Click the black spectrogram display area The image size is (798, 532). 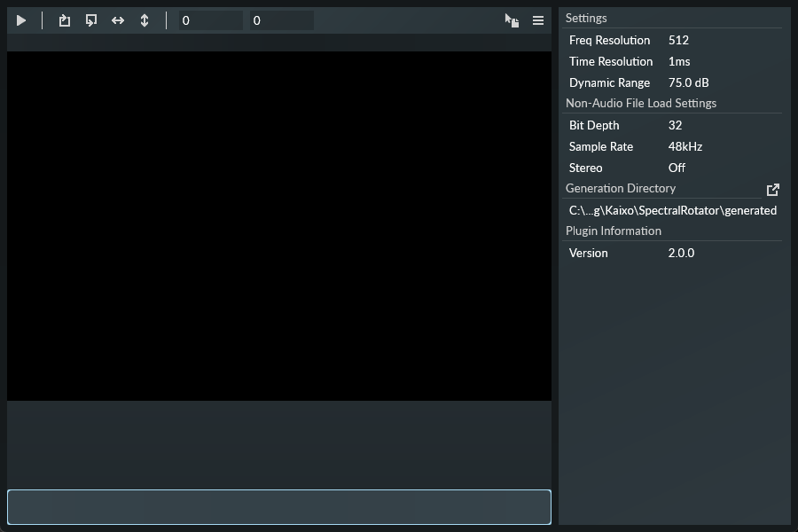click(279, 226)
